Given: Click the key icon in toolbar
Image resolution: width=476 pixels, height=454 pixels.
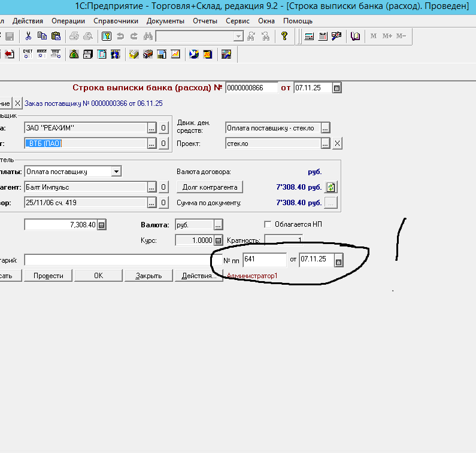Looking at the screenshot, I should tap(106, 36).
